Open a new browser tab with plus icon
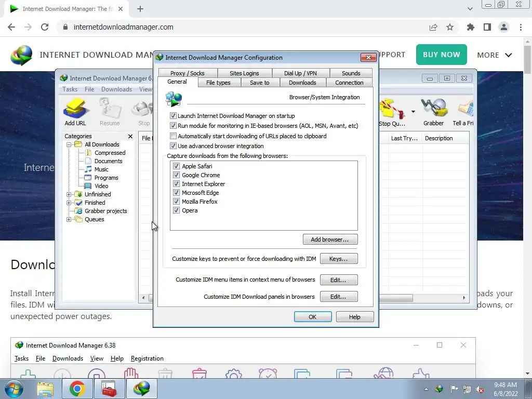 click(x=140, y=9)
